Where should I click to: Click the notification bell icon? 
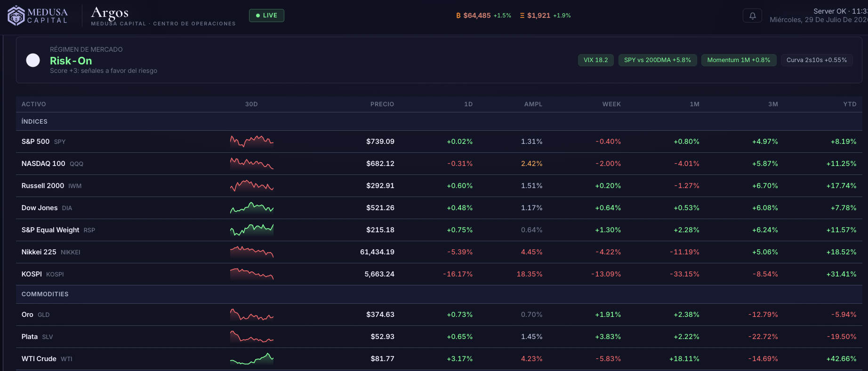coord(752,16)
